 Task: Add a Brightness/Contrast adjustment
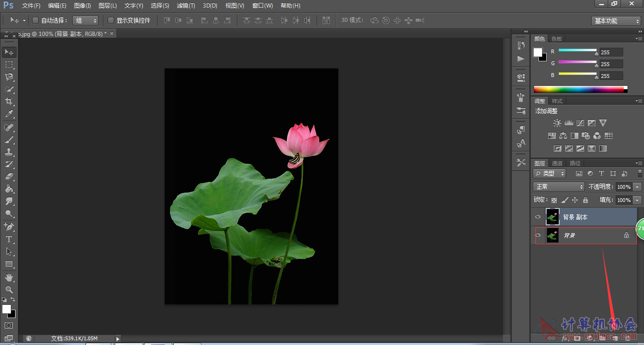point(557,123)
